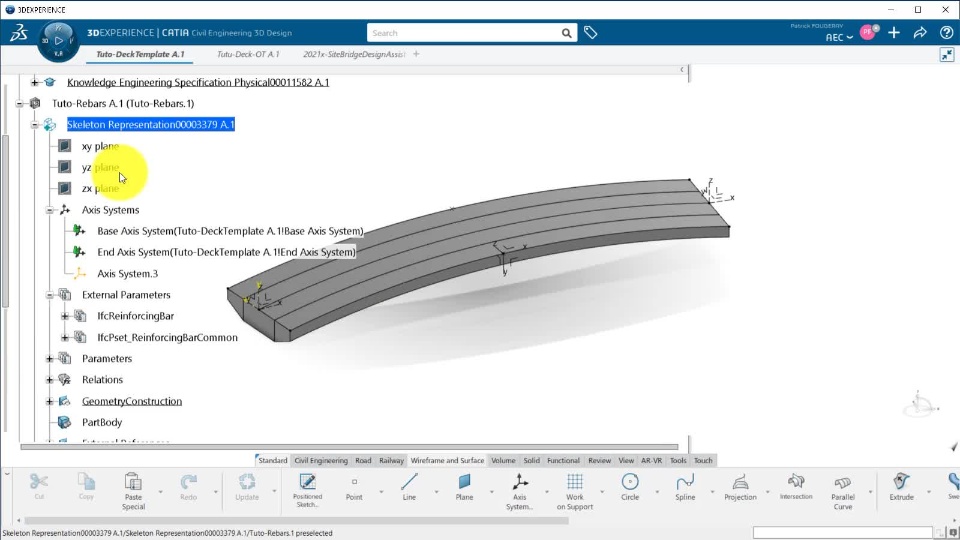960x540 pixels.
Task: Collapse the External Parameters node
Action: (x=50, y=295)
